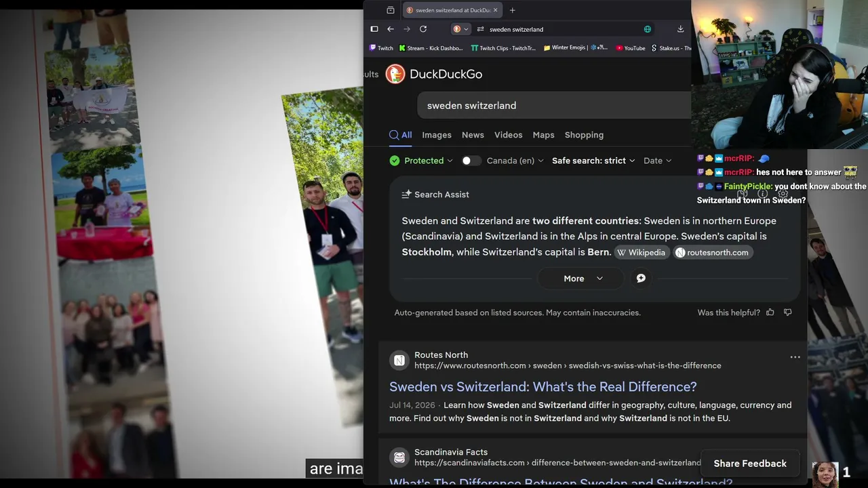
Task: Open browser downloads
Action: pos(680,29)
